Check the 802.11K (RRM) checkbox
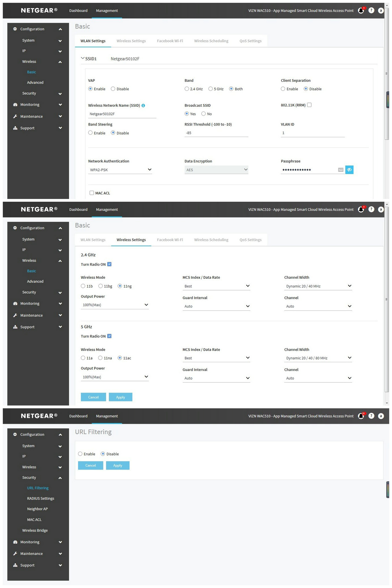 (x=309, y=105)
